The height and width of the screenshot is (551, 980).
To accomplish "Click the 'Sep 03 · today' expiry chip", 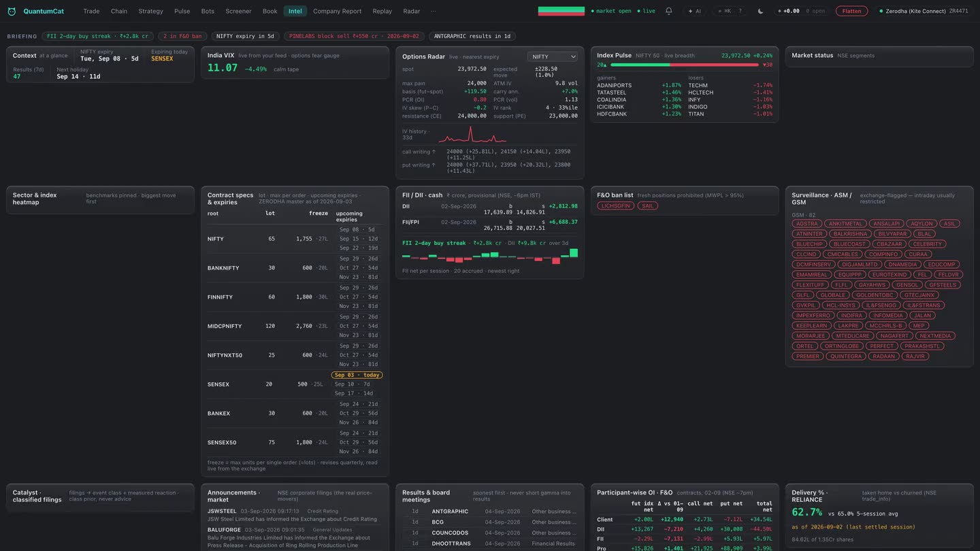I will pos(357,375).
